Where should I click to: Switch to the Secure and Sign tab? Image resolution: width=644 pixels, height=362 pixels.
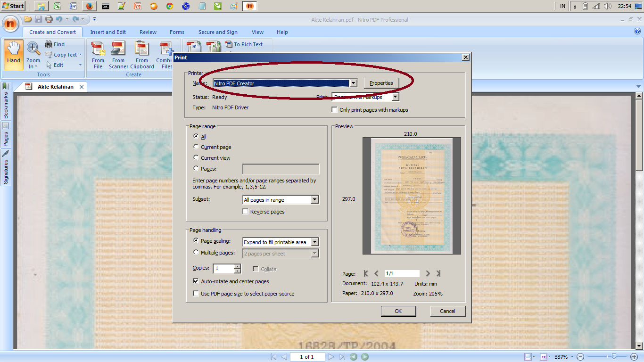218,32
